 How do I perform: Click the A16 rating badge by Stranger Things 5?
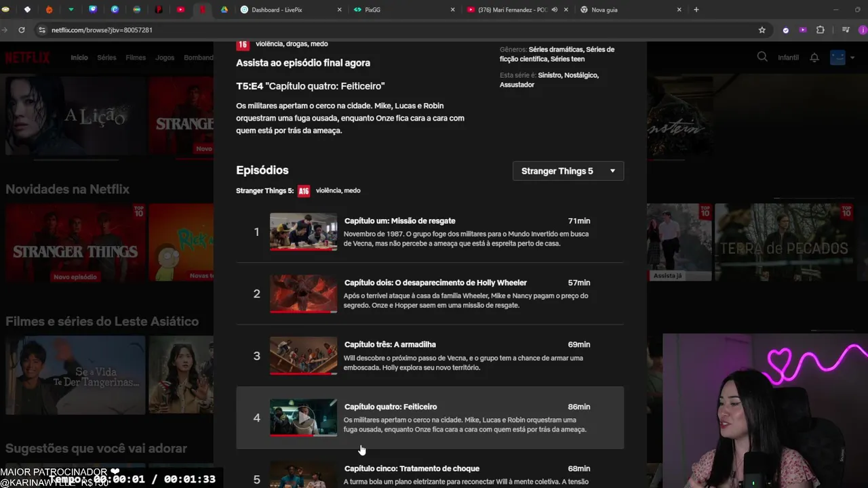[304, 191]
